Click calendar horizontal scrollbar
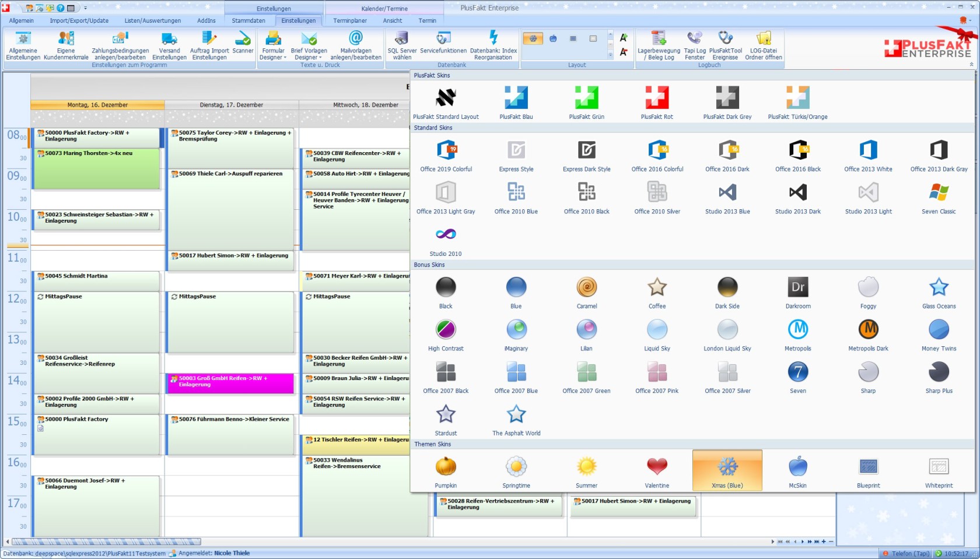The height and width of the screenshot is (559, 980). pyautogui.click(x=106, y=542)
